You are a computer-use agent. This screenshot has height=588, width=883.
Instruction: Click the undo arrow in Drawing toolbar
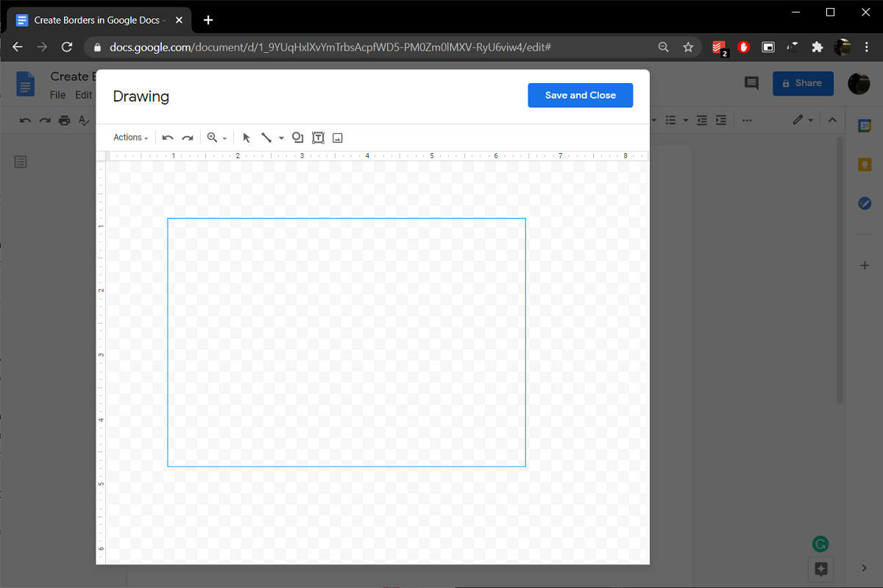(x=168, y=138)
